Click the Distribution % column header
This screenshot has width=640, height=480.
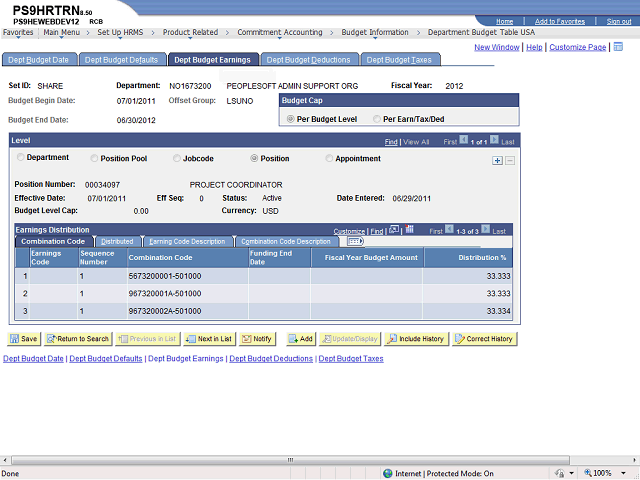(x=482, y=258)
